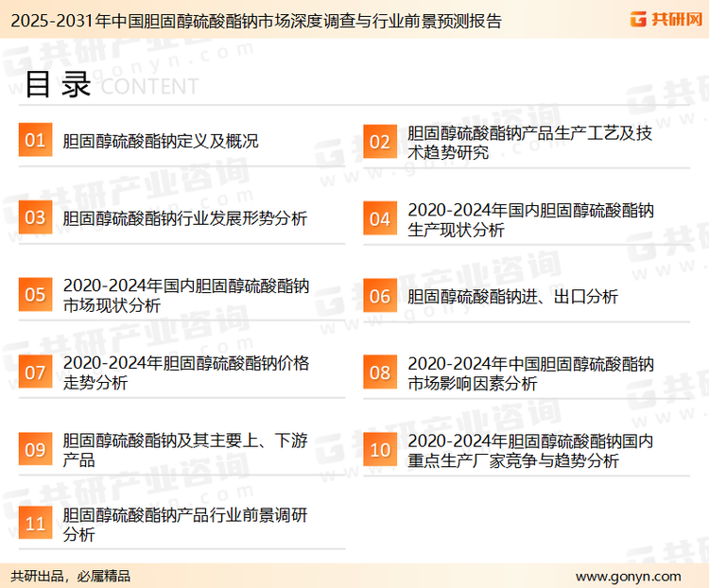This screenshot has height=588, width=709.
Task: Open chapter 胆固醇硫酸酯钠产品生产工艺及技术趋势研究
Action: click(529, 143)
